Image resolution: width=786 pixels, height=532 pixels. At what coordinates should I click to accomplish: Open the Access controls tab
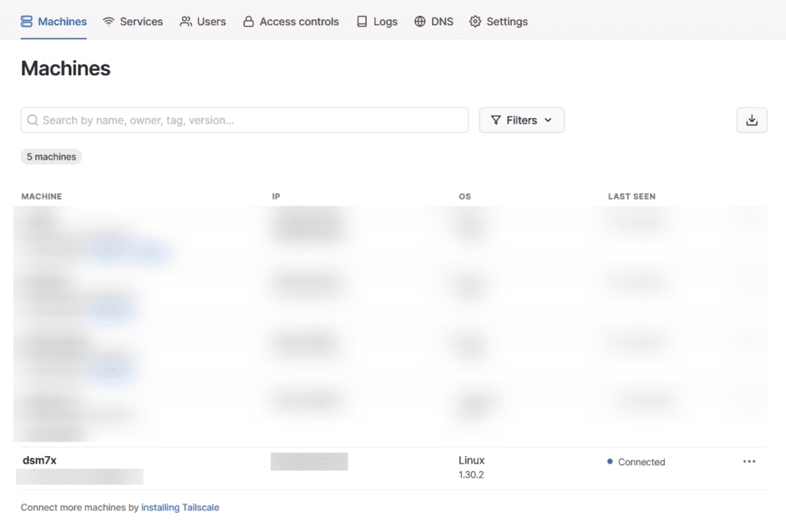pos(291,21)
